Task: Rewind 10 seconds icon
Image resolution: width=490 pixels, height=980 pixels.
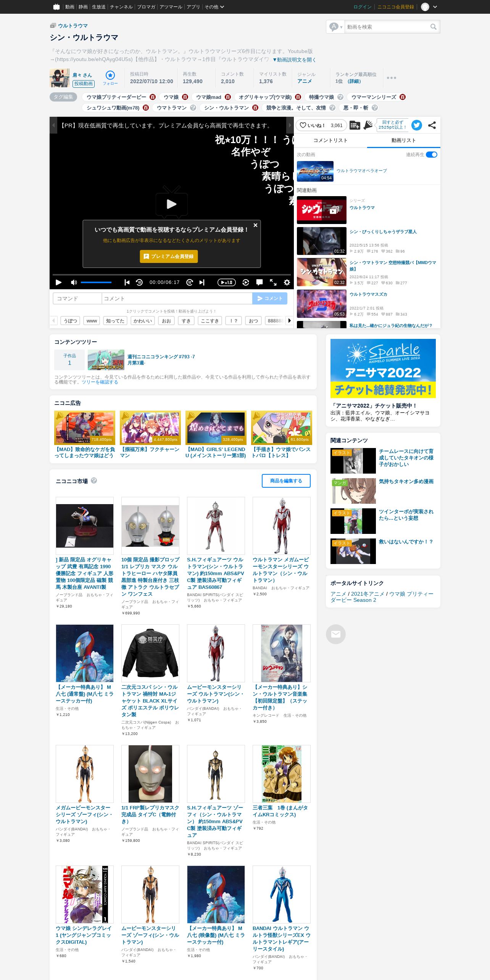Action: 139,282
